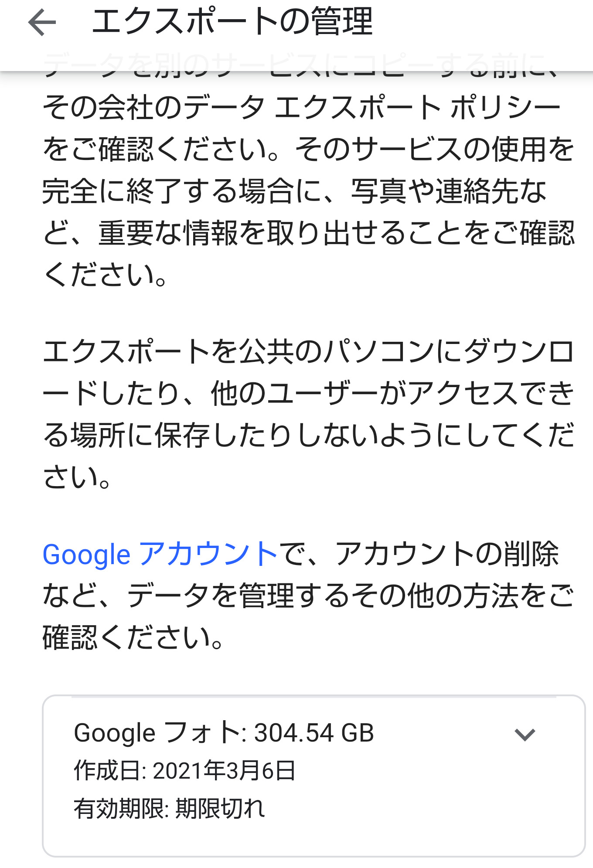Click the をご確認ください。そのサービスの使用を line
The height and width of the screenshot is (868, 593).
[308, 150]
